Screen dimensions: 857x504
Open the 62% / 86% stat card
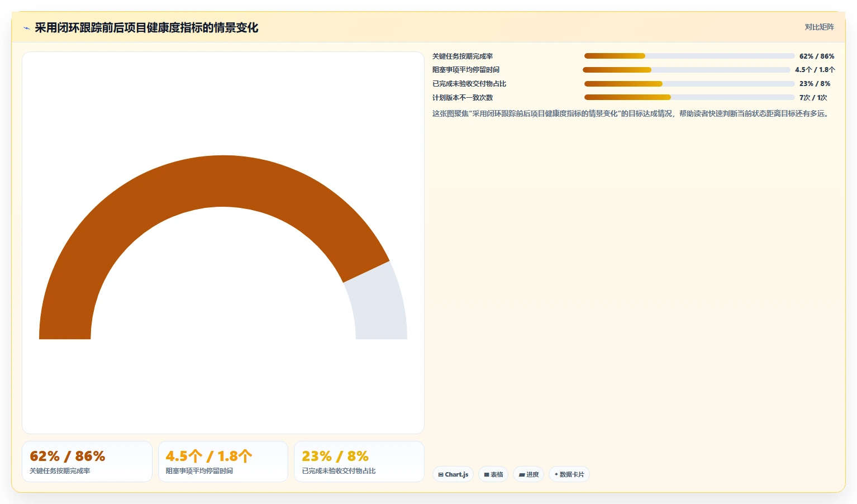point(87,462)
